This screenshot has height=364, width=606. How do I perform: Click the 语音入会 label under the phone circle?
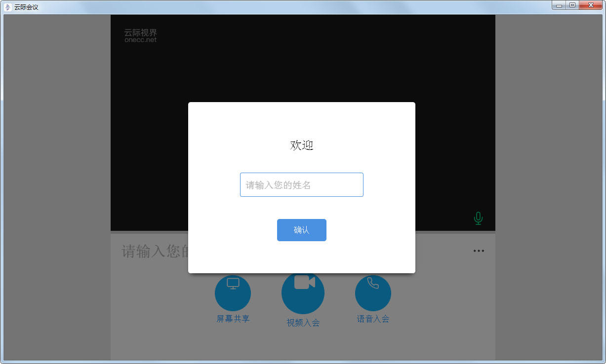[x=373, y=319]
